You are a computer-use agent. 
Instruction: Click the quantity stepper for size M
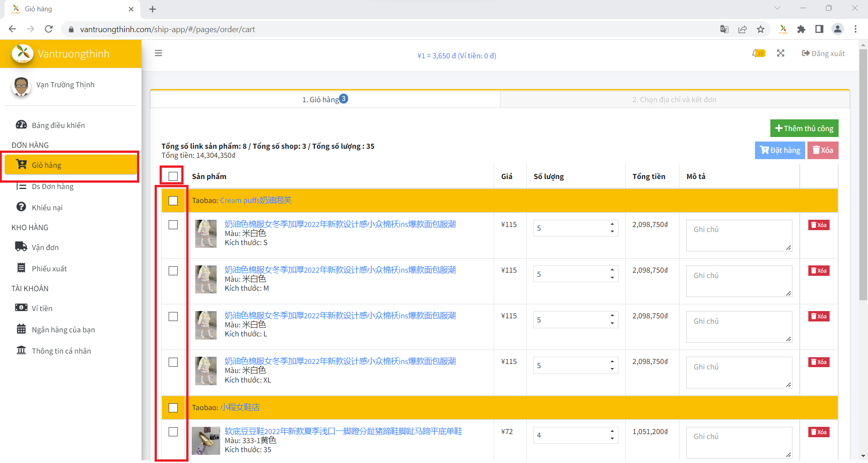pos(612,274)
